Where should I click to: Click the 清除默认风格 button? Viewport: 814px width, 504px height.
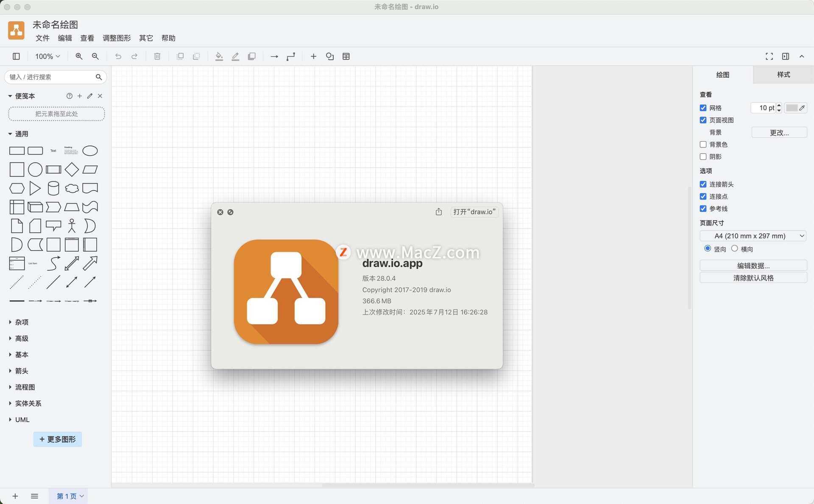pyautogui.click(x=753, y=278)
